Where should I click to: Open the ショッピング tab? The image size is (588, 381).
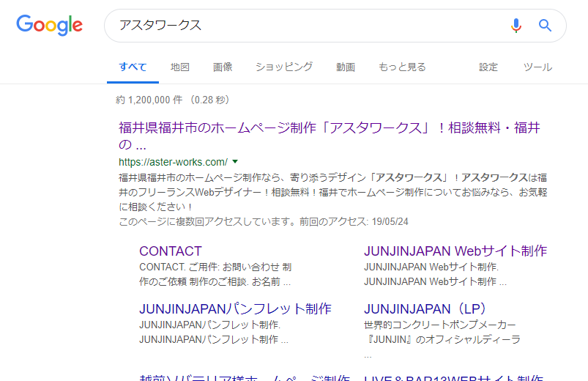point(284,67)
